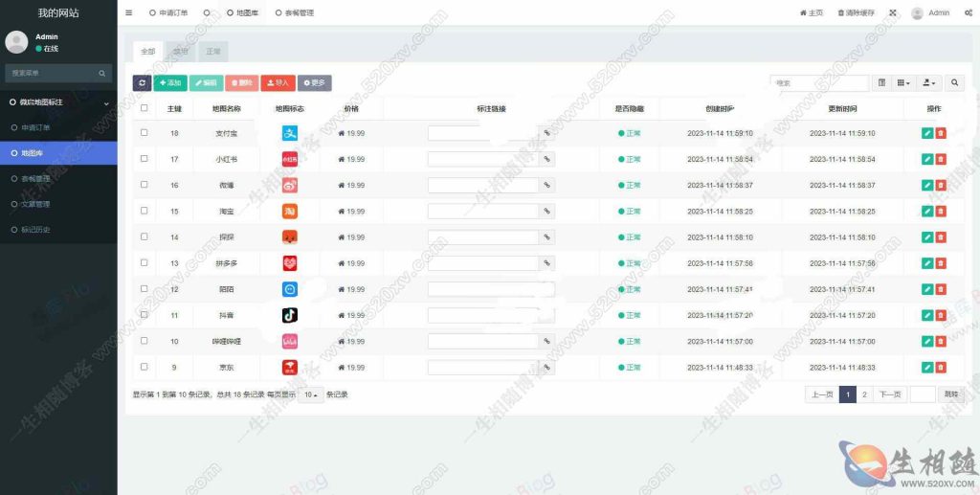
Task: Click the Admin avatar in top bar
Action: coord(917,13)
